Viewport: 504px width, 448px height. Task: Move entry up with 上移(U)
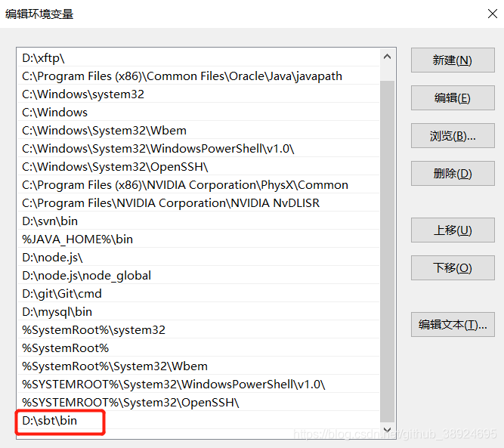coord(453,230)
